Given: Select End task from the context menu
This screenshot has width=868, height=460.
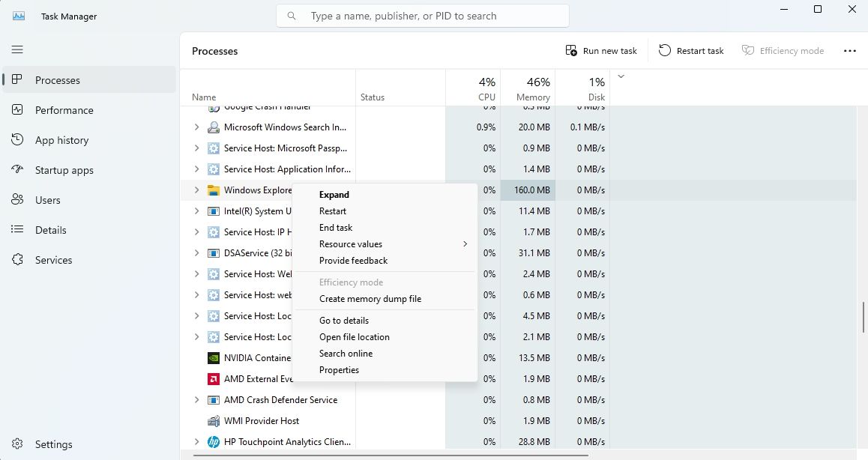Looking at the screenshot, I should [336, 227].
